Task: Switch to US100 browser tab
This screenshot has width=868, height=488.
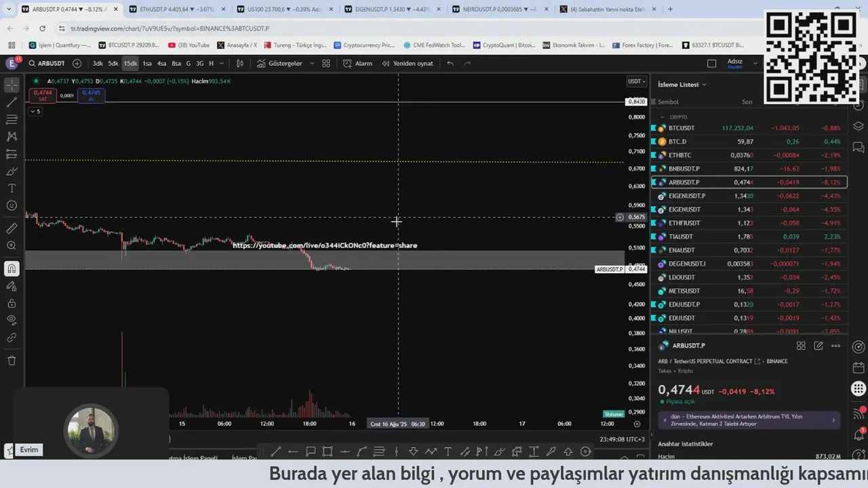Action: tap(284, 9)
